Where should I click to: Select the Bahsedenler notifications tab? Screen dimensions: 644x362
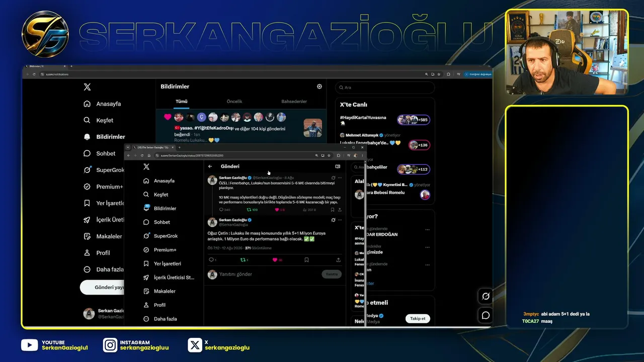pyautogui.click(x=294, y=102)
